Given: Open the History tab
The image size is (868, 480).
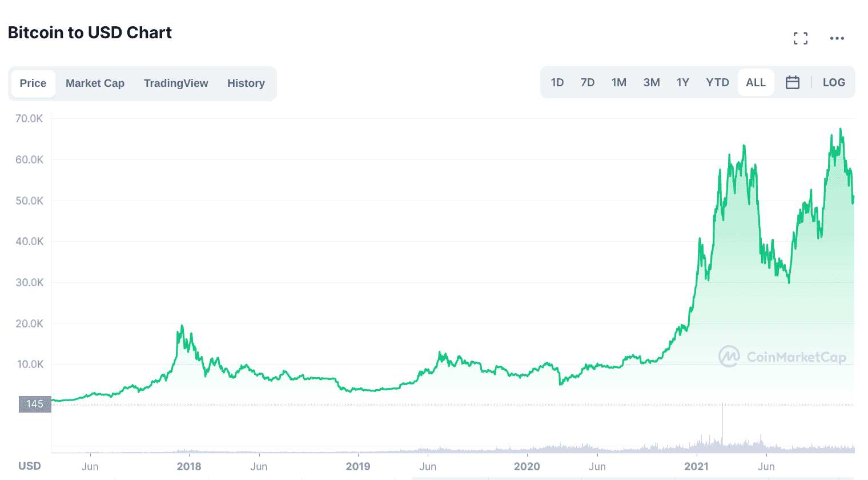Looking at the screenshot, I should click(x=246, y=83).
